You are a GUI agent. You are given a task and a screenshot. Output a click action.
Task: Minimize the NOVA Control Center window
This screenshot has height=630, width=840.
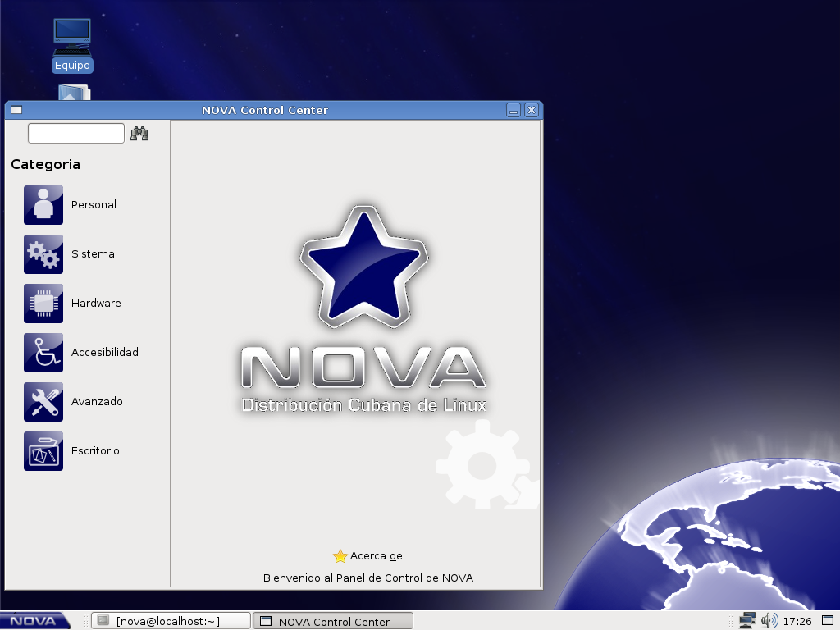pos(514,110)
